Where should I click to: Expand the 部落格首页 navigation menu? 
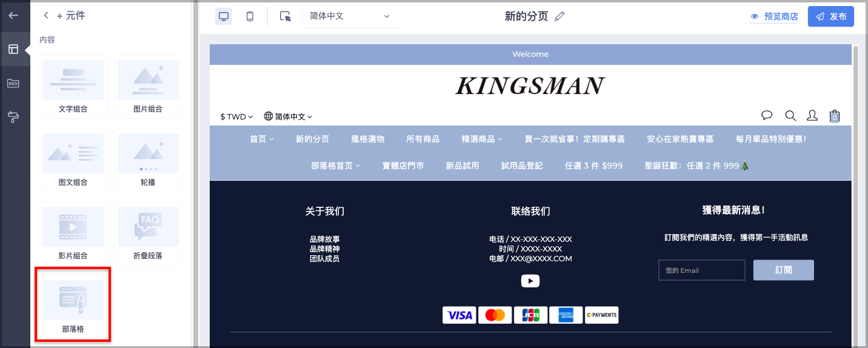(x=336, y=166)
